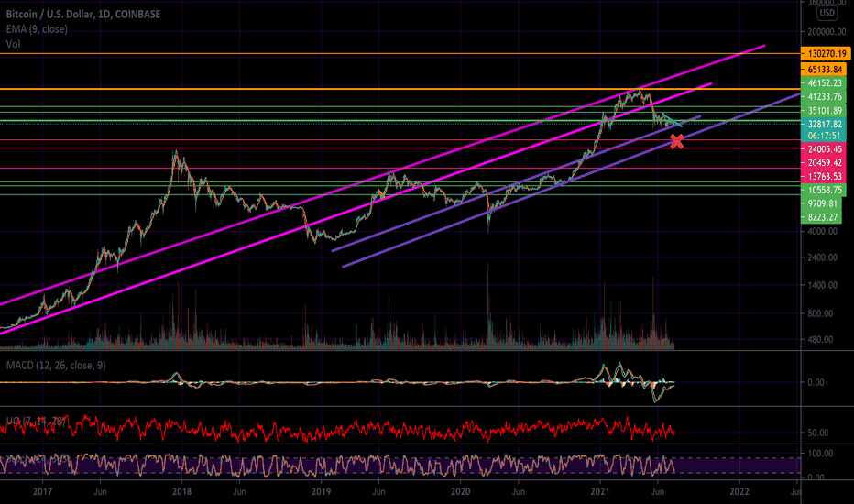Click the 2018 label on time axis
The height and width of the screenshot is (504, 854).
pos(182,491)
